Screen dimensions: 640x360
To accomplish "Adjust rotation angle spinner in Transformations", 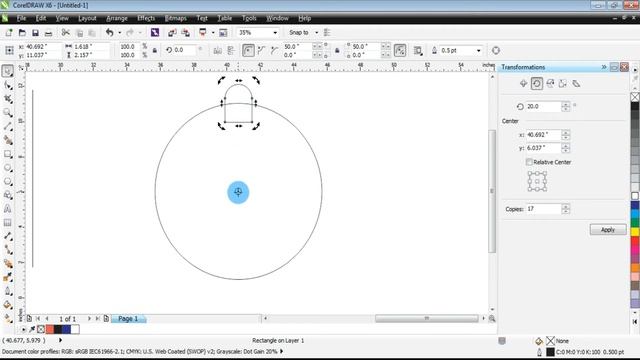I will pos(566,107).
